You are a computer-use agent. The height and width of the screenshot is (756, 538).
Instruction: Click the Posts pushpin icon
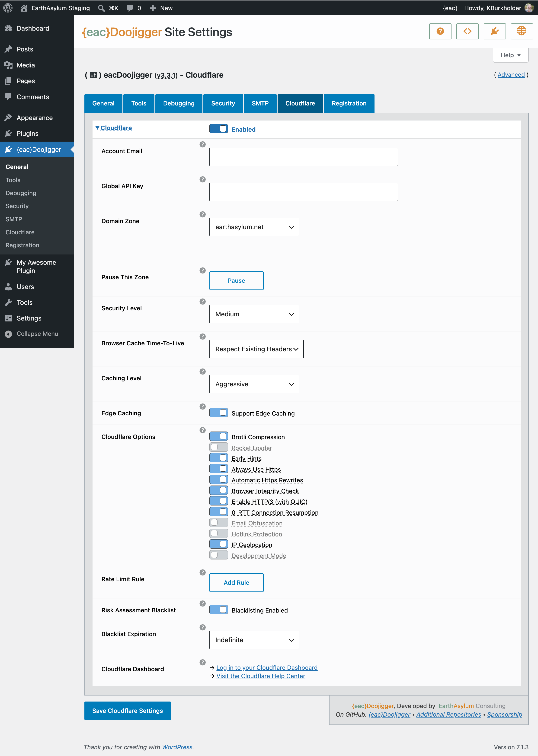tap(9, 49)
